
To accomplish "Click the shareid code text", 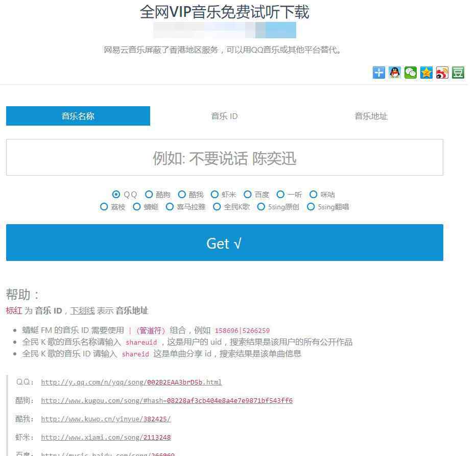I will pos(135,354).
